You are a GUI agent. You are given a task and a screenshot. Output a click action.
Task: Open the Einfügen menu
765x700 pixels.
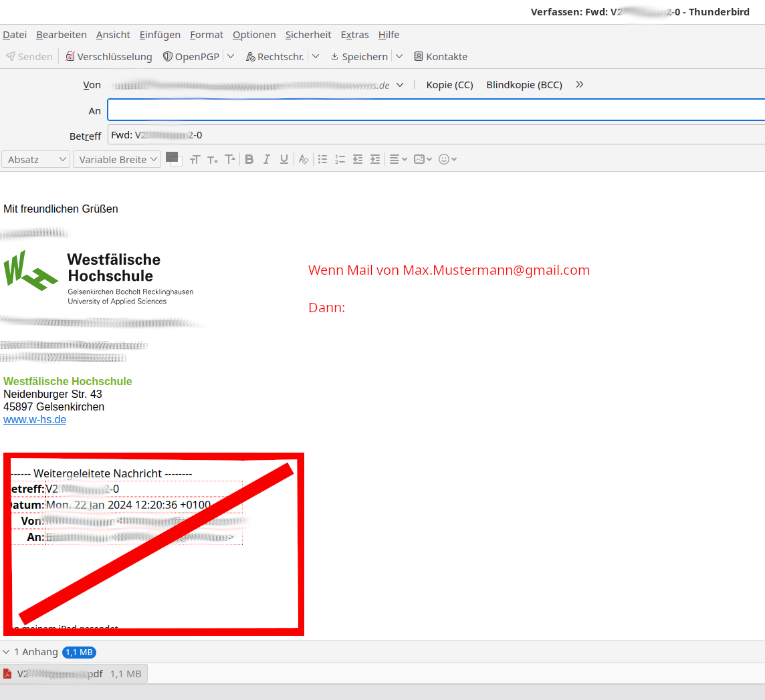(x=160, y=35)
